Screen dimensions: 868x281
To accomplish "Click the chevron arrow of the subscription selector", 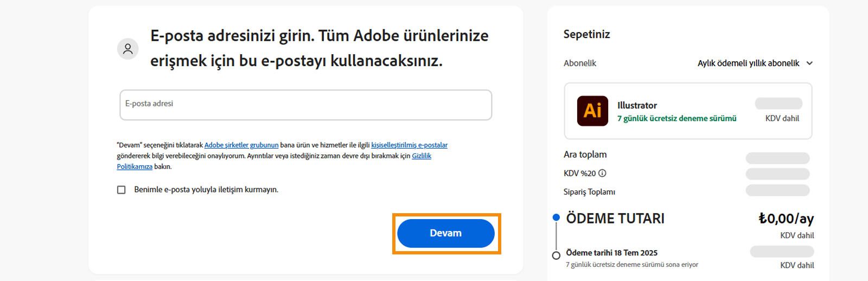I will click(809, 63).
